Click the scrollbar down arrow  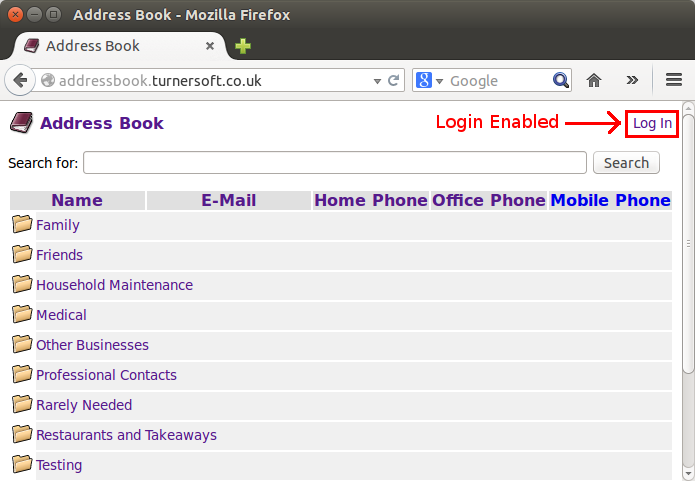pyautogui.click(x=688, y=474)
